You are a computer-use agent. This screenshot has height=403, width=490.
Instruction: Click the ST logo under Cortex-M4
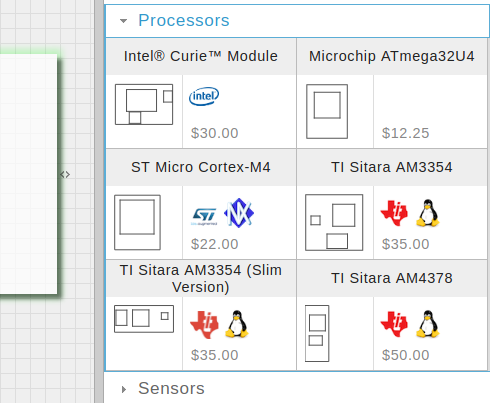click(204, 216)
